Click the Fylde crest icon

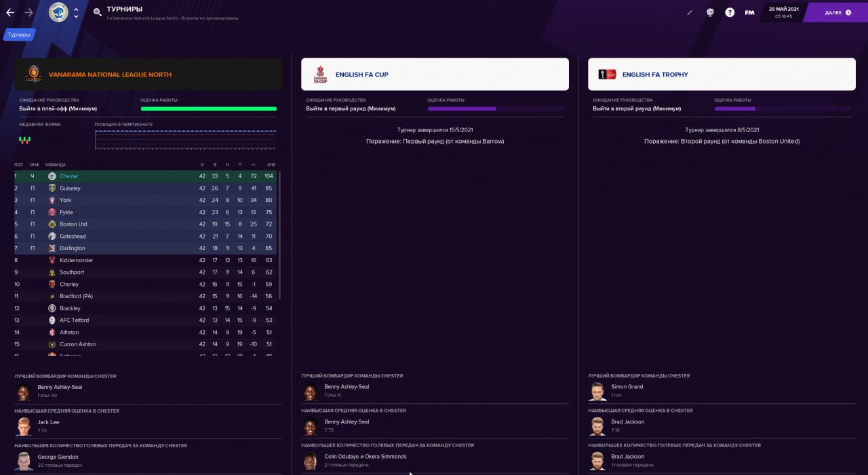[52, 212]
